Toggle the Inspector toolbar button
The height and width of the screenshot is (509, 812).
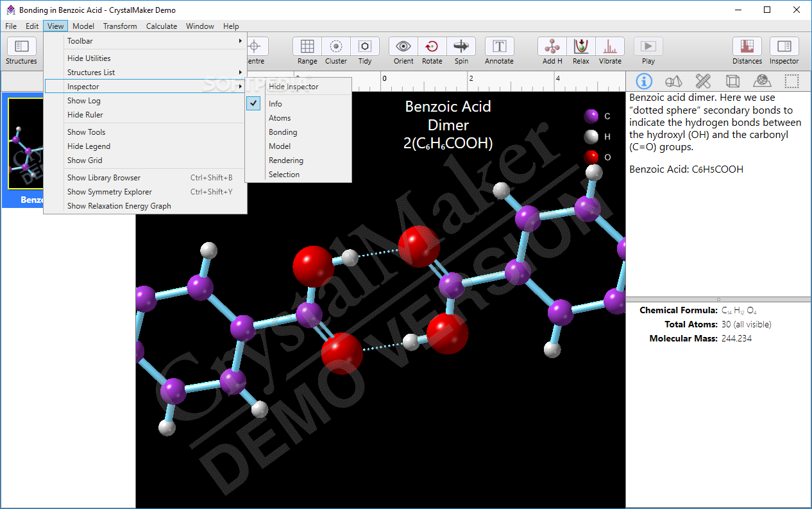coord(784,51)
